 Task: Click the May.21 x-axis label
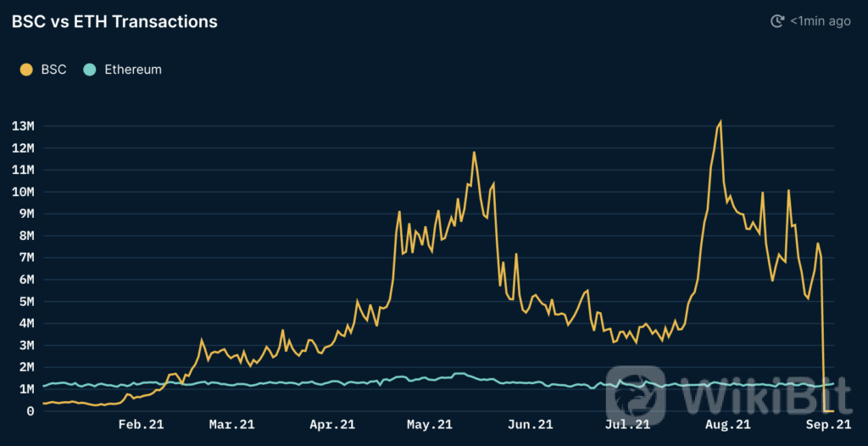coord(430,425)
